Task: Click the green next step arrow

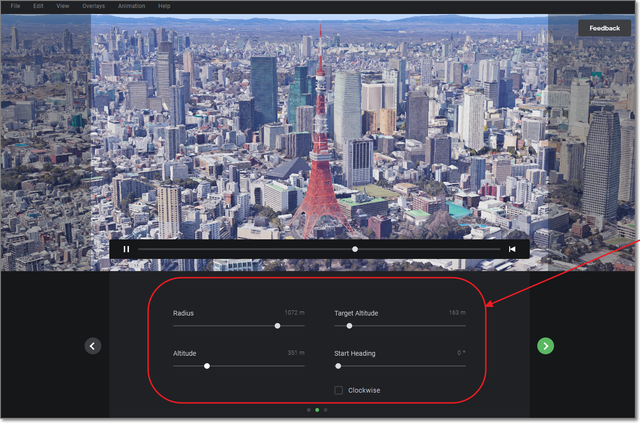Action: (545, 346)
